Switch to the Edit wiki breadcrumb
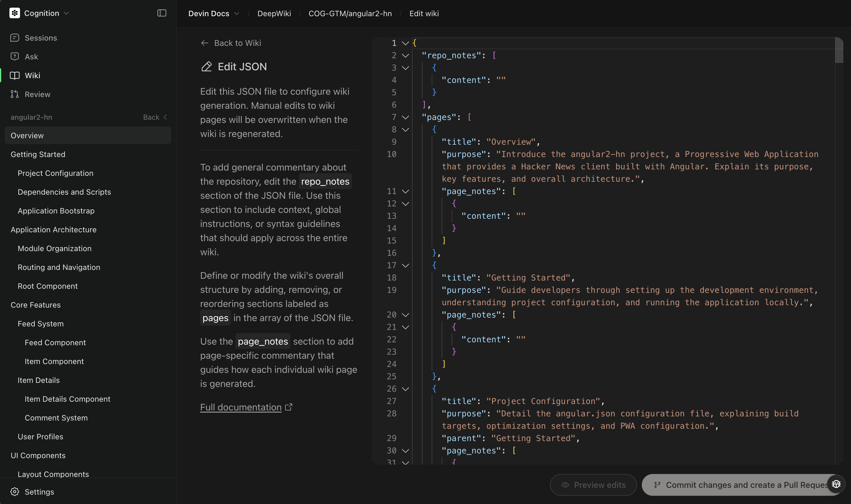The width and height of the screenshot is (851, 504). coord(423,14)
